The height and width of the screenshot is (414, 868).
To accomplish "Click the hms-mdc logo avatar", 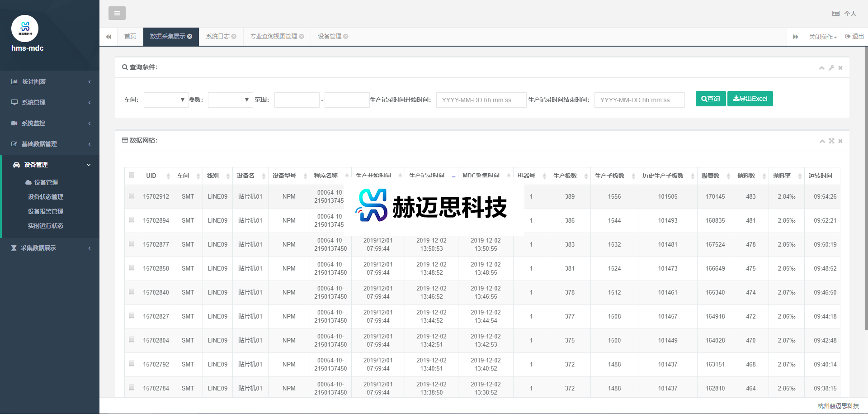I will click(25, 29).
